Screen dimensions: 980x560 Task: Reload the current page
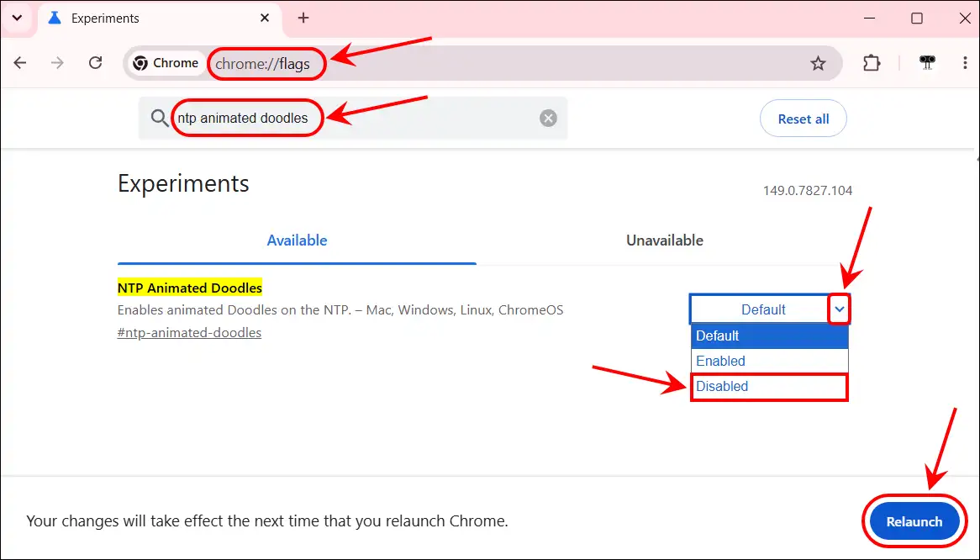click(95, 62)
